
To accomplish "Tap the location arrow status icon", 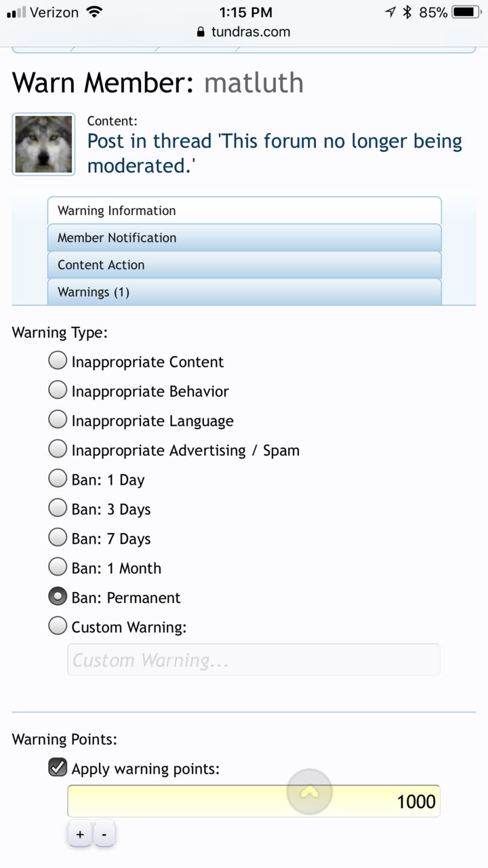I will coord(390,12).
